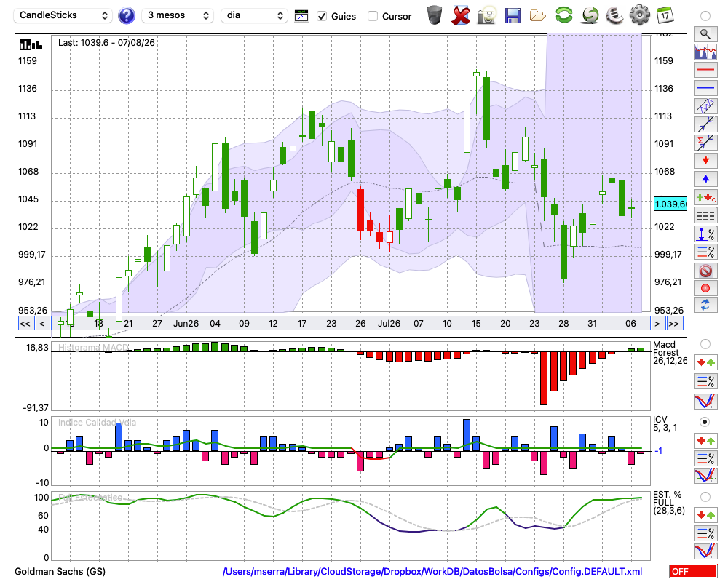The height and width of the screenshot is (582, 728).
Task: Open the CandleSticks chart type dropdown
Action: point(63,15)
